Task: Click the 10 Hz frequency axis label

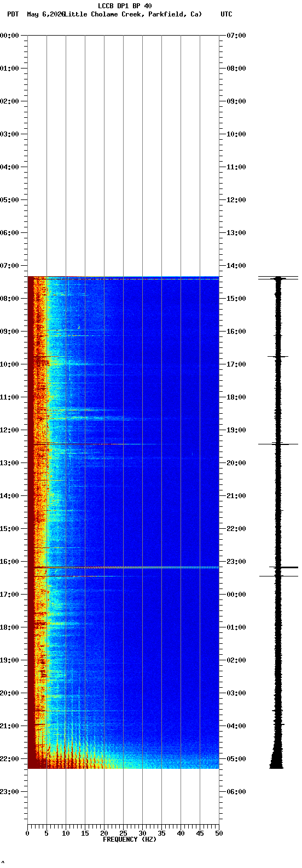Action: tap(66, 834)
